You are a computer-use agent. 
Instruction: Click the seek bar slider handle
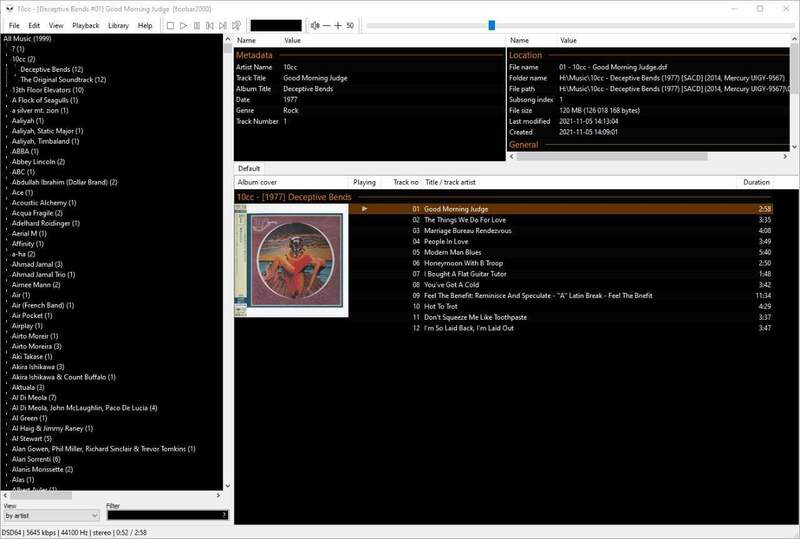(x=491, y=25)
